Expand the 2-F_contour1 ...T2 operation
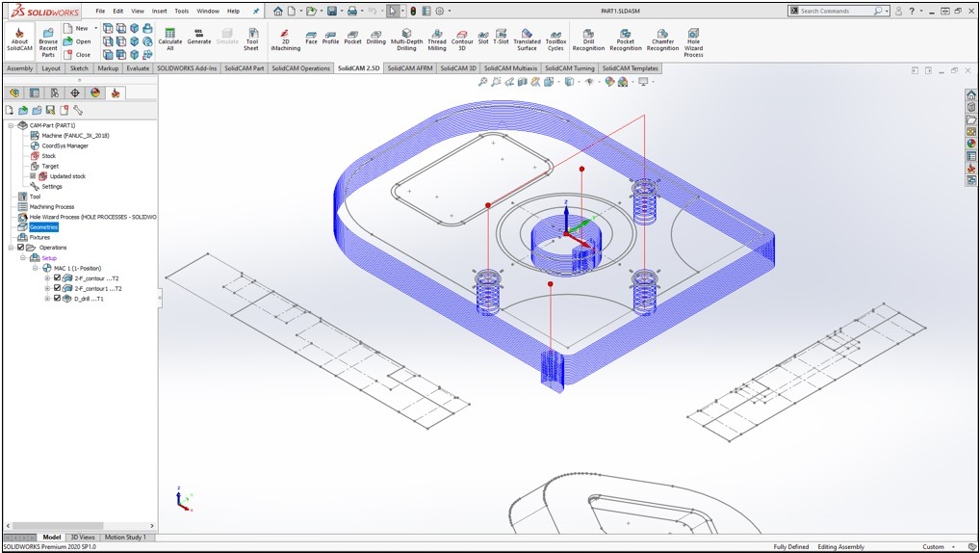This screenshot has width=980, height=553. (47, 288)
